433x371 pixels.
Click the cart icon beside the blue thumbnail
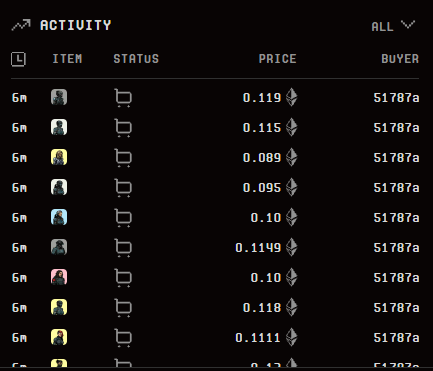point(123,218)
